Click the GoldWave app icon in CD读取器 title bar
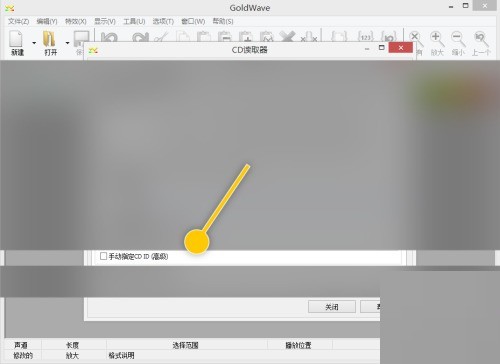 (93, 51)
